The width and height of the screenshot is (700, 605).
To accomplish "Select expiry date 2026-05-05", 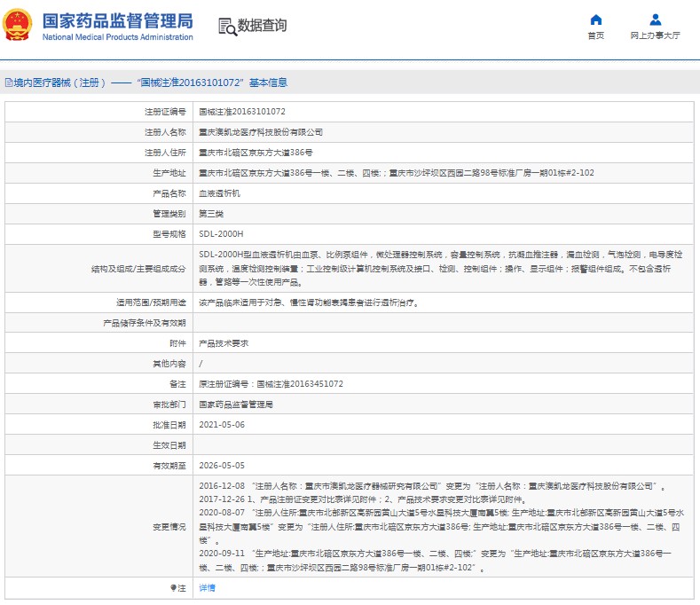I will [x=222, y=465].
